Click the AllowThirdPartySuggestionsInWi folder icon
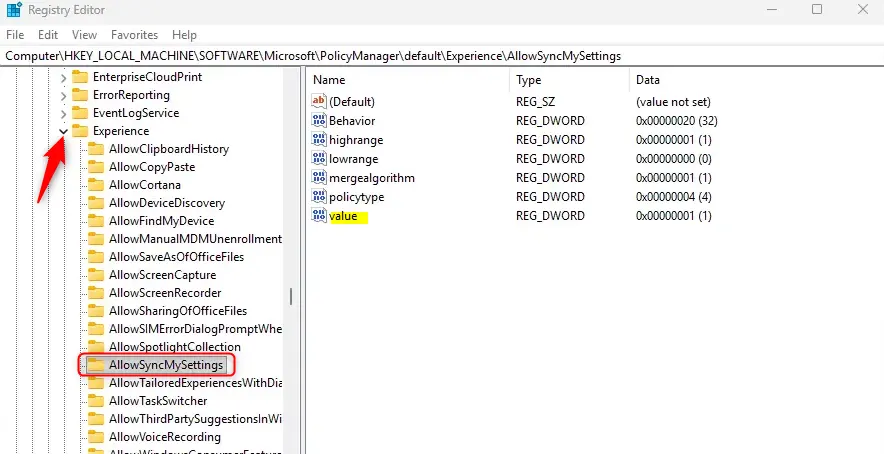This screenshot has width=884, height=454. (x=96, y=419)
